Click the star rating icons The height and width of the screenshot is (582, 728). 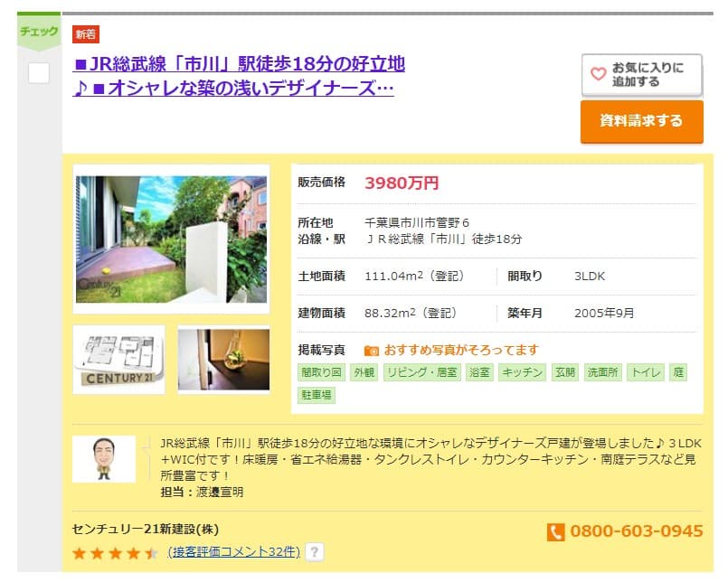pyautogui.click(x=115, y=552)
